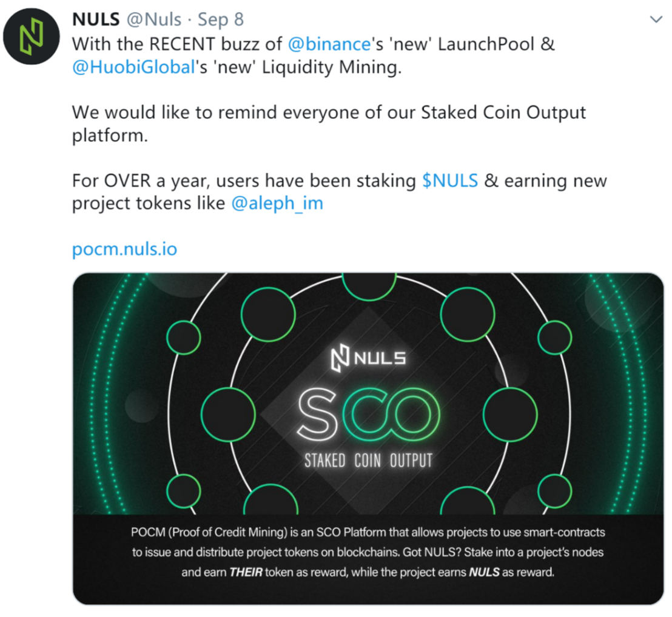Click the @Nuls handle
The height and width of the screenshot is (617, 672).
pyautogui.click(x=154, y=19)
